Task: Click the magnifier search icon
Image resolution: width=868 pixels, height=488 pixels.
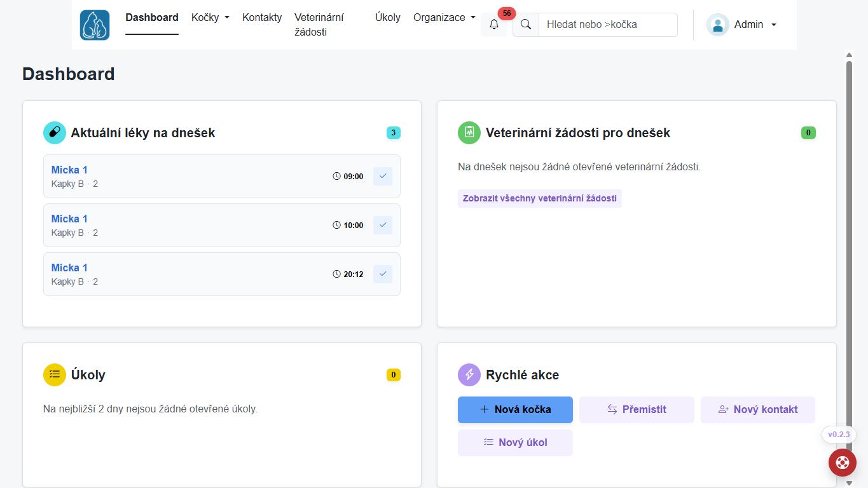Action: [x=526, y=25]
